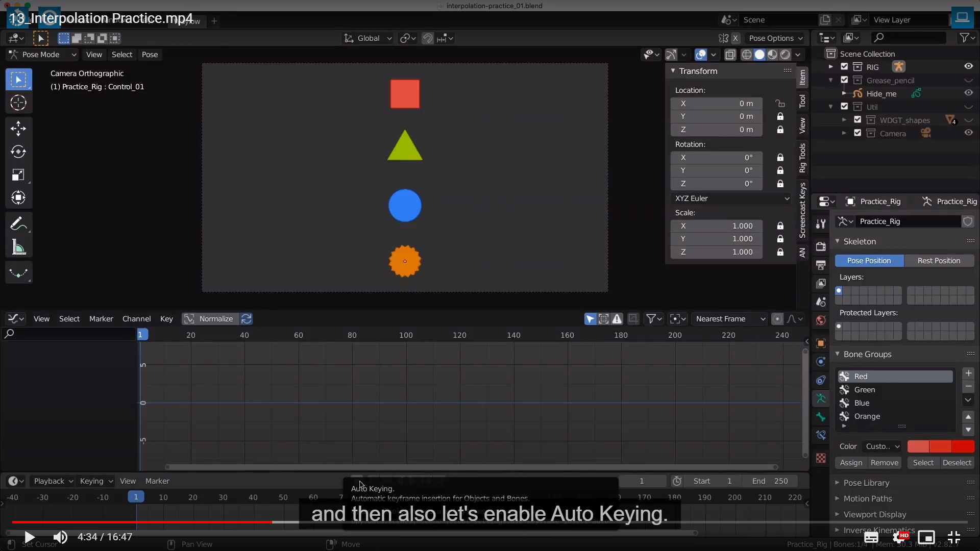Click the red bone group color swatch
The image size is (980, 551).
(x=918, y=446)
